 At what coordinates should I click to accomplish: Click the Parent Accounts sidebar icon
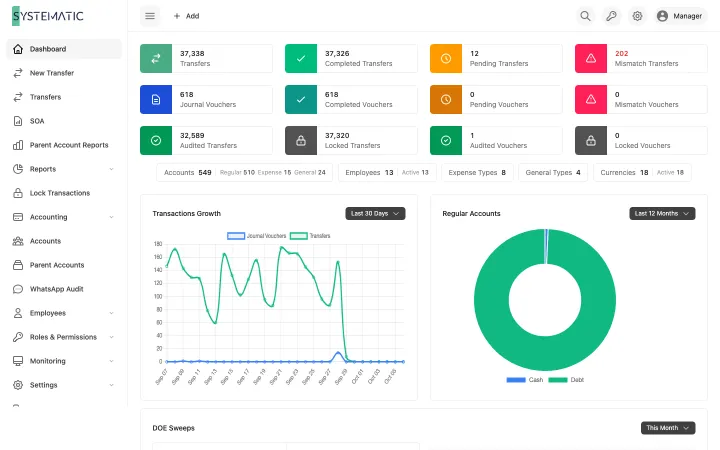point(18,265)
